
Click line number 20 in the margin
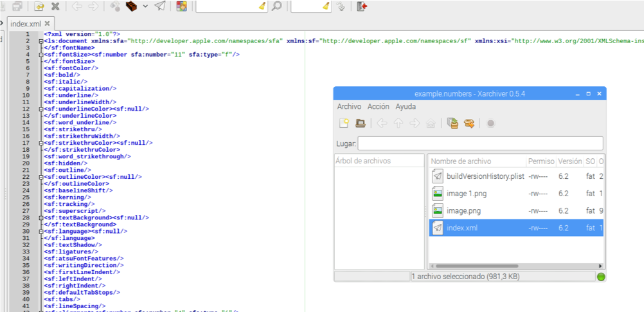pos(26,163)
